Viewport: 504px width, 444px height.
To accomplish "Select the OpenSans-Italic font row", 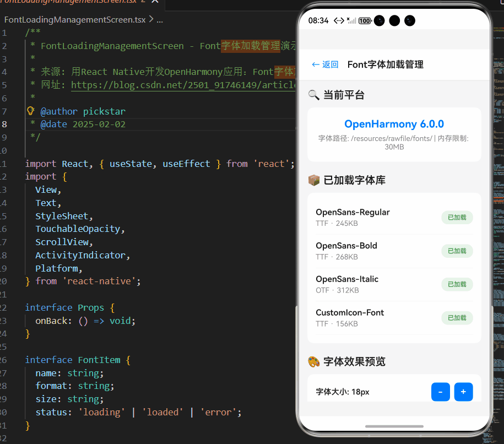I will pyautogui.click(x=394, y=285).
